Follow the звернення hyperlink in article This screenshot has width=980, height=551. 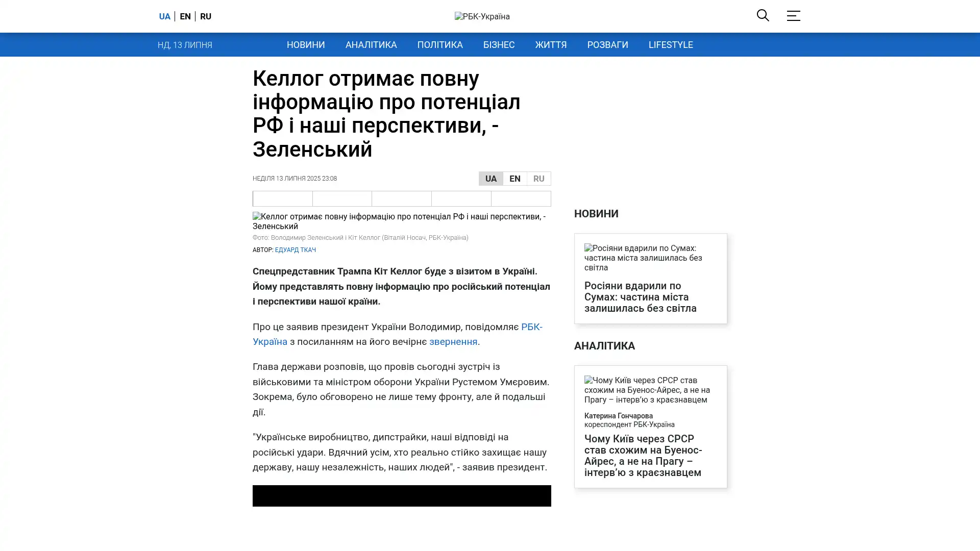(453, 342)
